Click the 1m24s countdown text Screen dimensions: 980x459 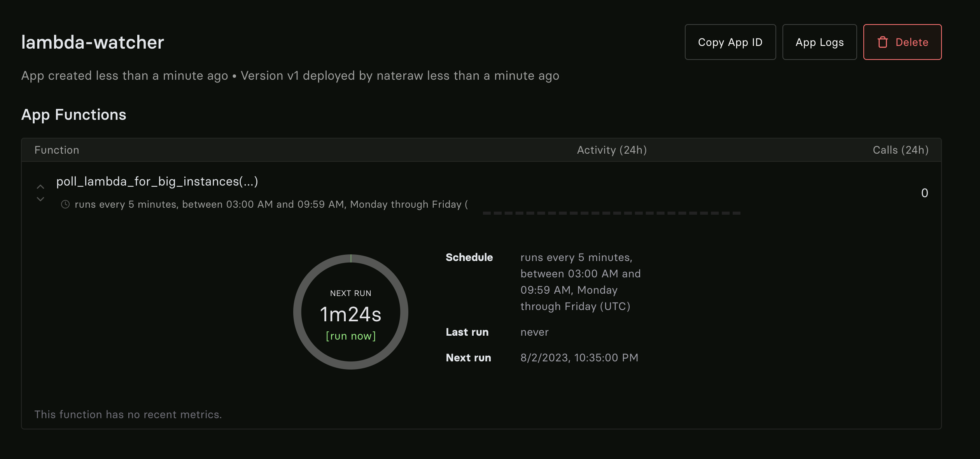350,314
